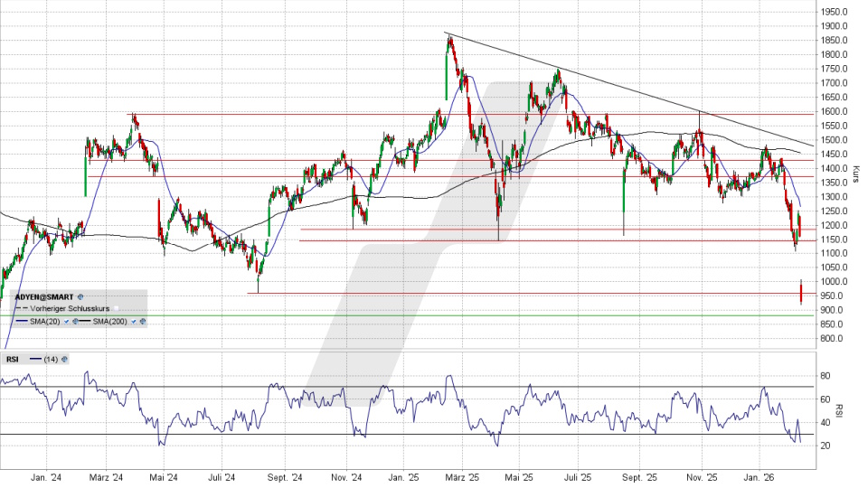Click the RSI panel label
This screenshot has width=868, height=488.
12,359
